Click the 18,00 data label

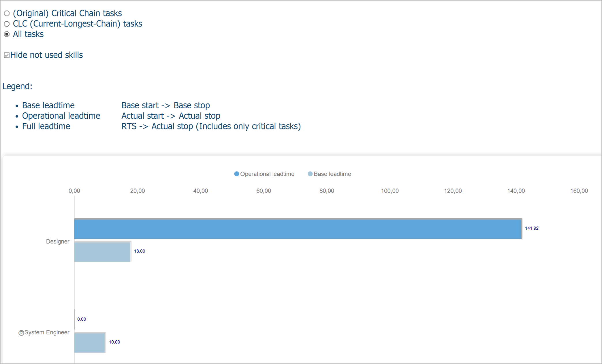140,251
